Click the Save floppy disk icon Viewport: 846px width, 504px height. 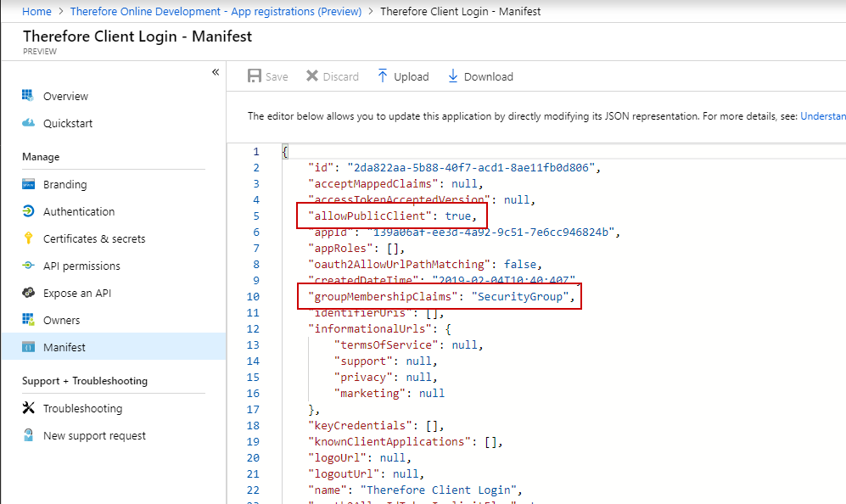254,76
